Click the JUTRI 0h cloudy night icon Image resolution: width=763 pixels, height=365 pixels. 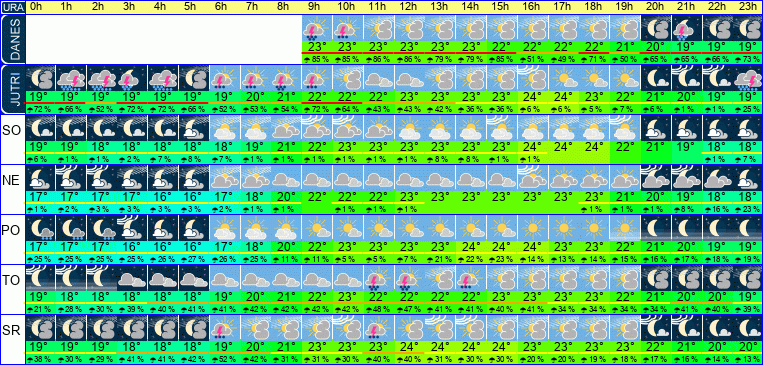[40, 78]
